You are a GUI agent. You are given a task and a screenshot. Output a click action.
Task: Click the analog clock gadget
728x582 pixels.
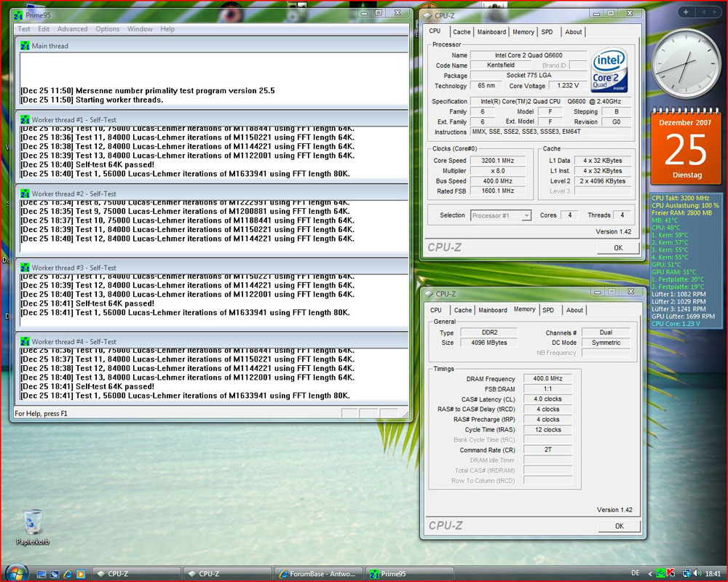click(x=686, y=63)
